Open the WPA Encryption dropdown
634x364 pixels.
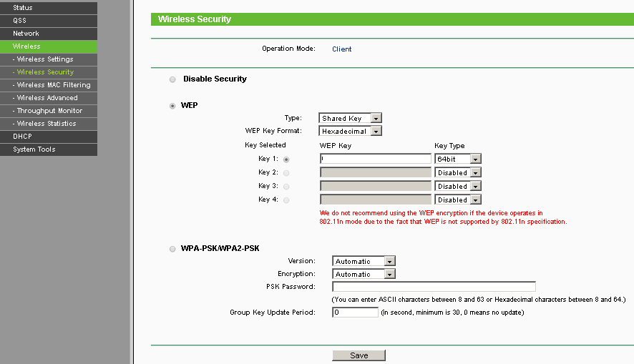point(364,275)
